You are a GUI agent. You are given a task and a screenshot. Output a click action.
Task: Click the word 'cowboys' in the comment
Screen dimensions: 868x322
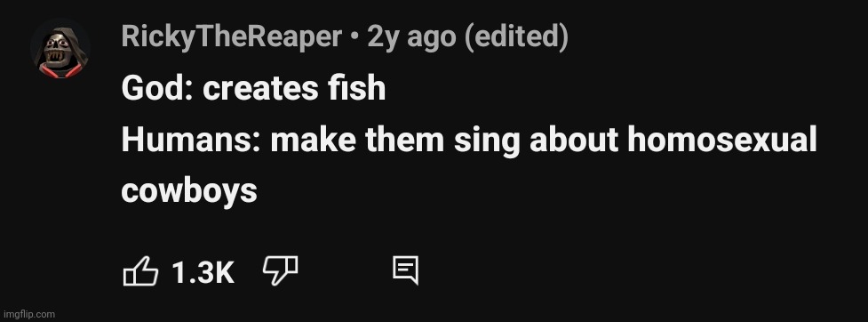pos(189,192)
